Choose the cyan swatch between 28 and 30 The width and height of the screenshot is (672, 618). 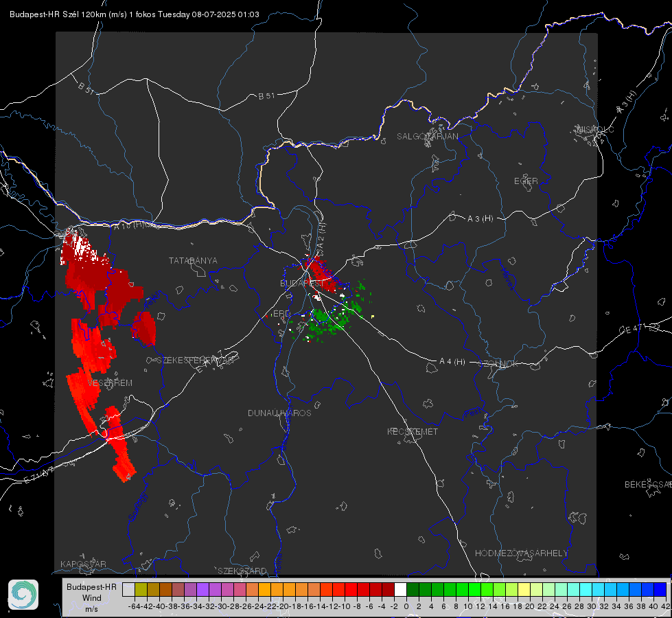[586, 589]
